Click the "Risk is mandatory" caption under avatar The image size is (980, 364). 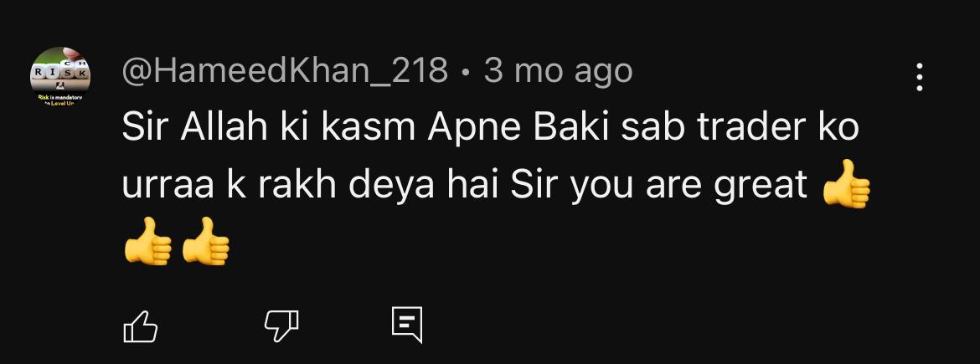[x=60, y=100]
